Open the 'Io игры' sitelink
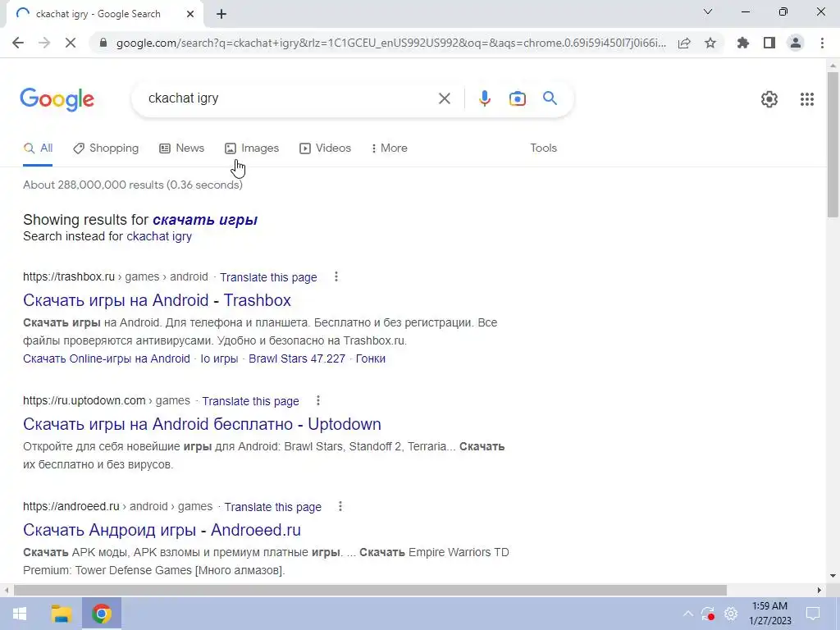Screen dimensions: 840x630 (x=219, y=359)
